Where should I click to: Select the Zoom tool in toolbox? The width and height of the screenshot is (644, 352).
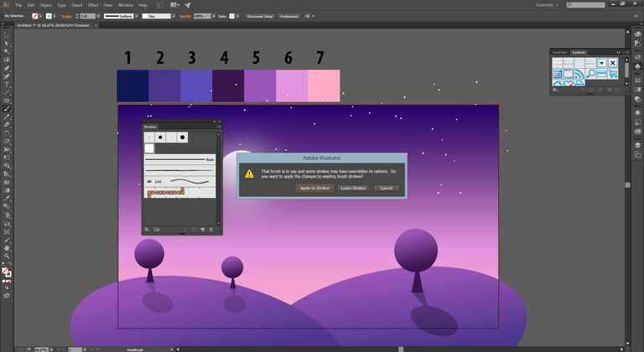click(x=7, y=256)
